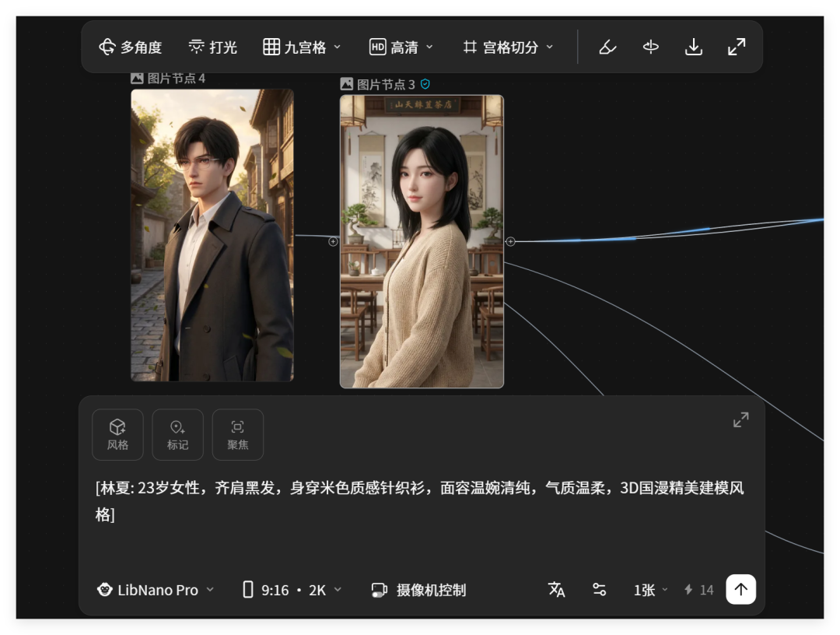Download the image using the download icon
This screenshot has width=840, height=635.
pyautogui.click(x=694, y=47)
